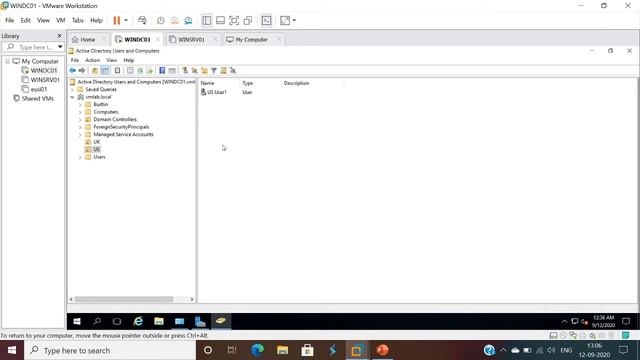Expand the Saved Queries node
Screen dimensions: 640x360
[72, 89]
